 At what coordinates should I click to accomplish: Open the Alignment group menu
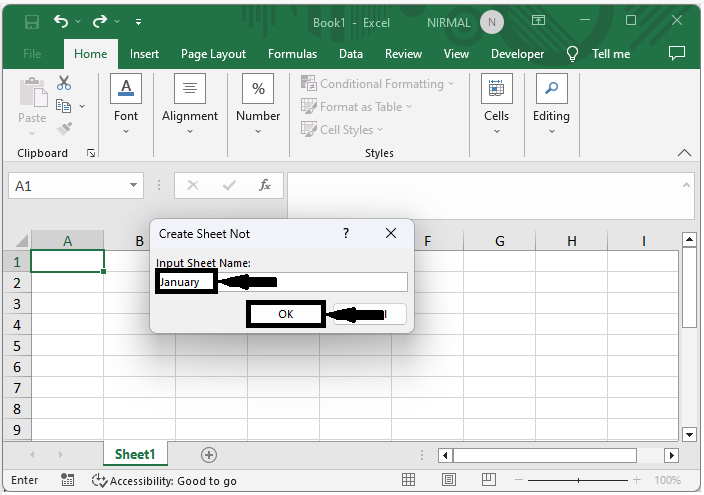pyautogui.click(x=189, y=105)
